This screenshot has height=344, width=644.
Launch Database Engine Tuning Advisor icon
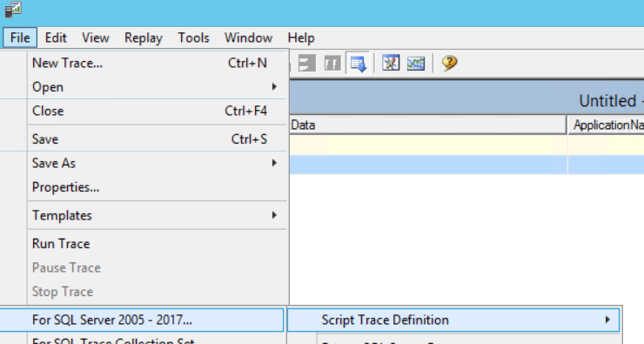point(391,64)
